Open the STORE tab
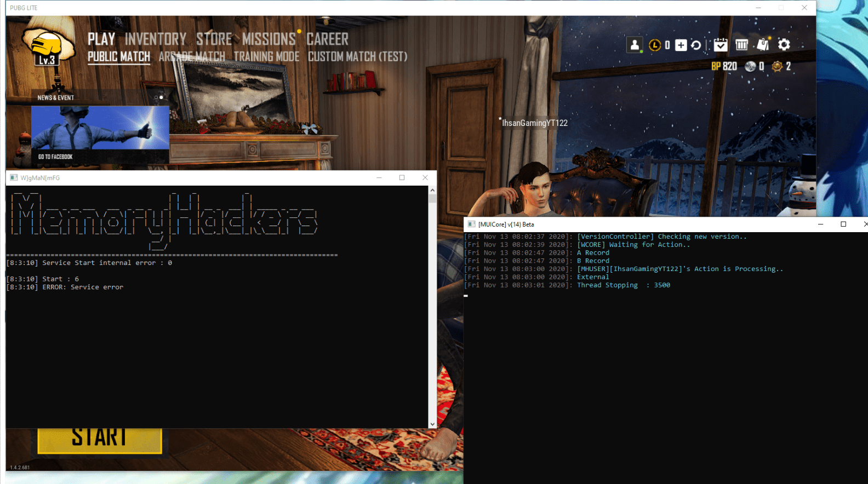This screenshot has height=484, width=868. pos(214,39)
